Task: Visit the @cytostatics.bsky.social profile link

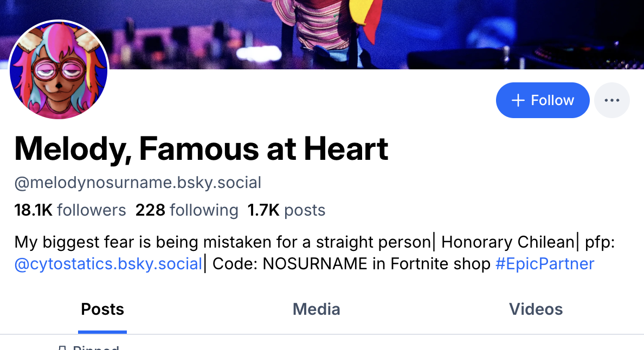Action: 108,264
